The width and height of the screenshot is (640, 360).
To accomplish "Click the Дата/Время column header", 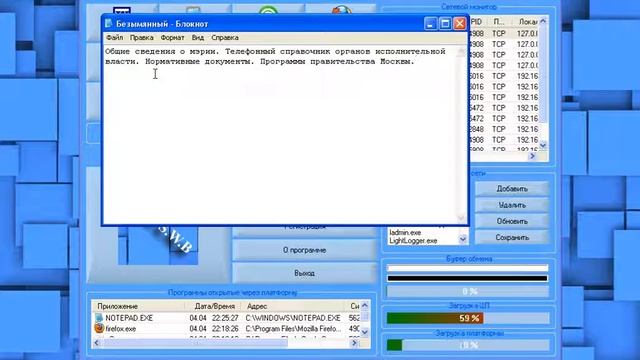I will coord(213,306).
